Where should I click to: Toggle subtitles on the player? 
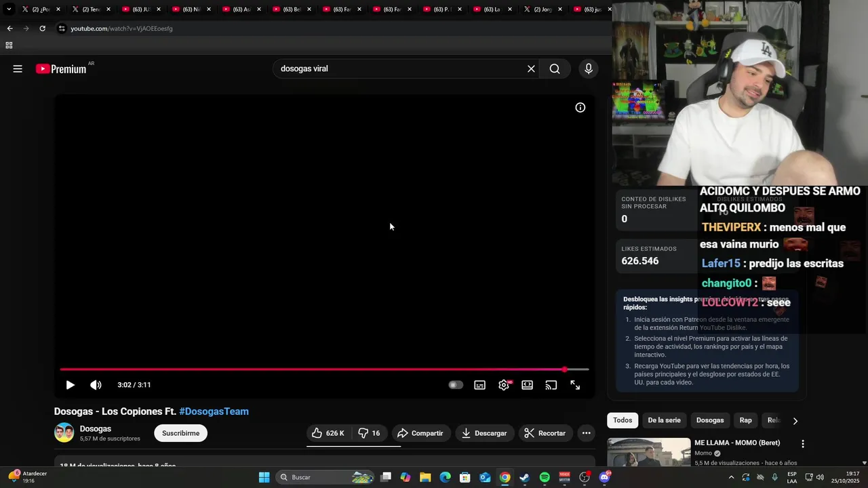(479, 385)
